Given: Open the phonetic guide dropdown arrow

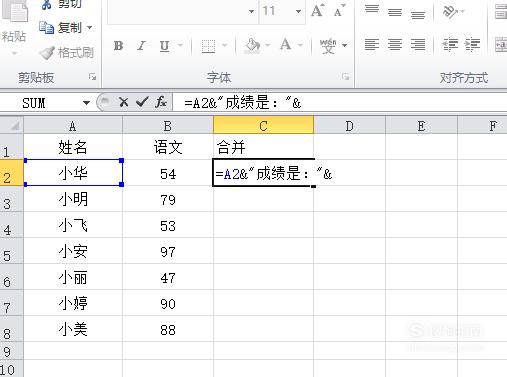Looking at the screenshot, I should click(345, 45).
